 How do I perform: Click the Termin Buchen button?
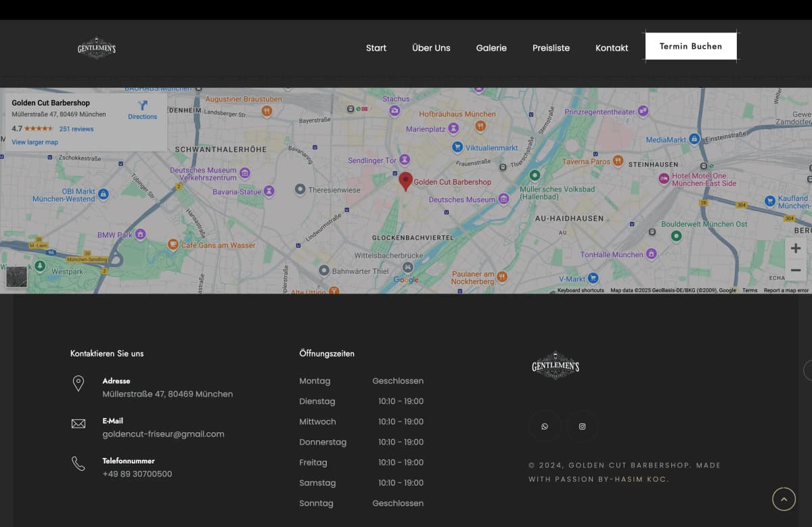691,46
